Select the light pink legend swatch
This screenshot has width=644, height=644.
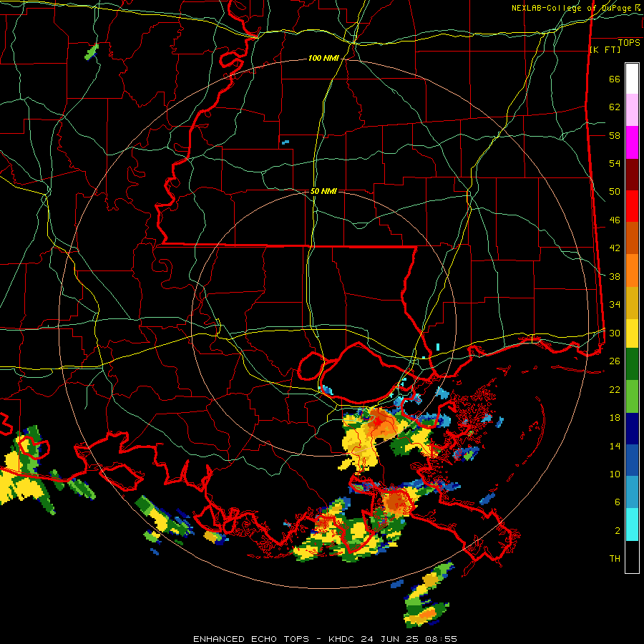[632, 109]
